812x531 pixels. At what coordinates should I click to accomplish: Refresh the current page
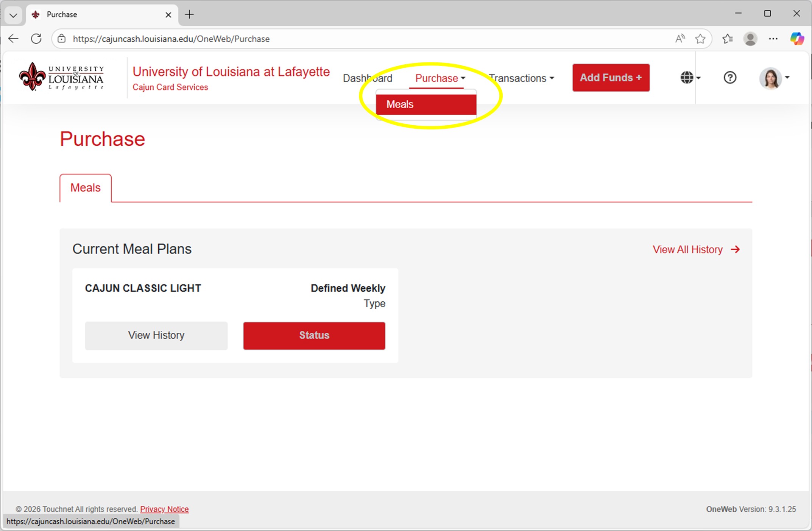36,38
